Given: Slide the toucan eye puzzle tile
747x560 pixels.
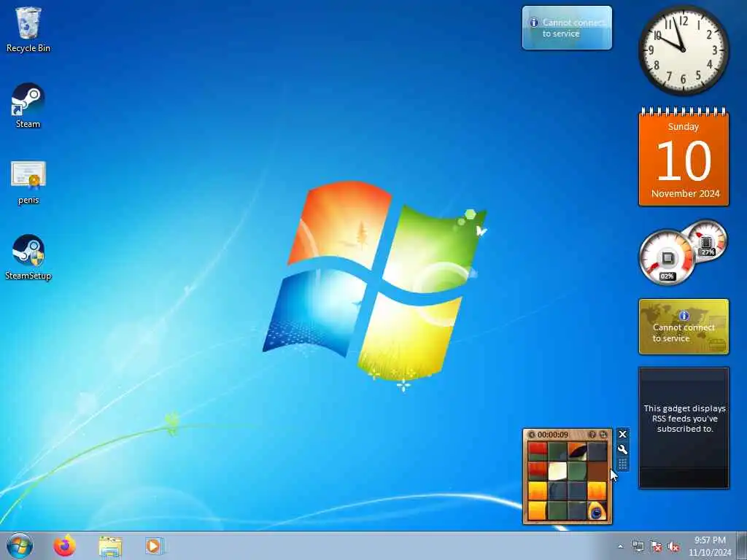Looking at the screenshot, I should coord(597,511).
